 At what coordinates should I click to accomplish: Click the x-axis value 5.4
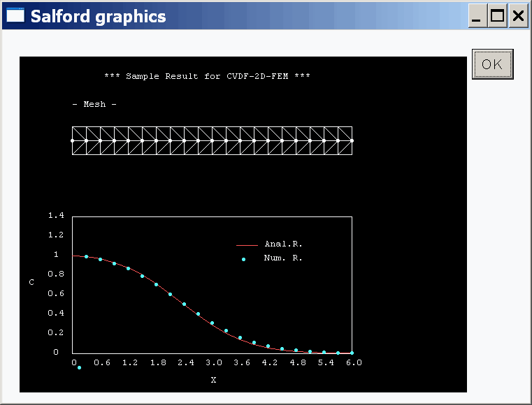point(326,362)
